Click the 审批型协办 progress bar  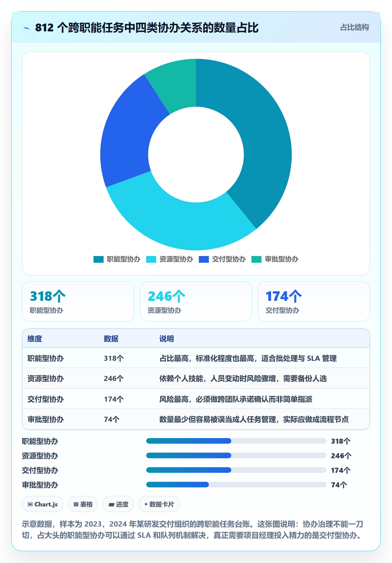(x=236, y=485)
